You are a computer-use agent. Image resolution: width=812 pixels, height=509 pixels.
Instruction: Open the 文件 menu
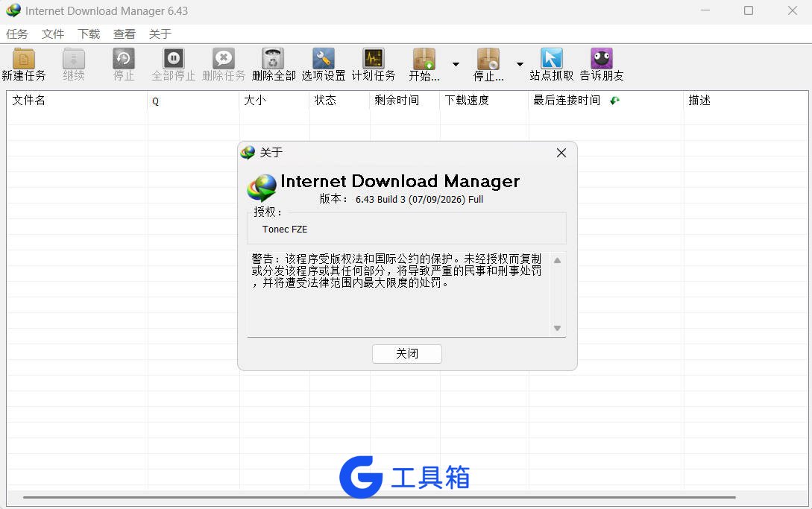53,34
